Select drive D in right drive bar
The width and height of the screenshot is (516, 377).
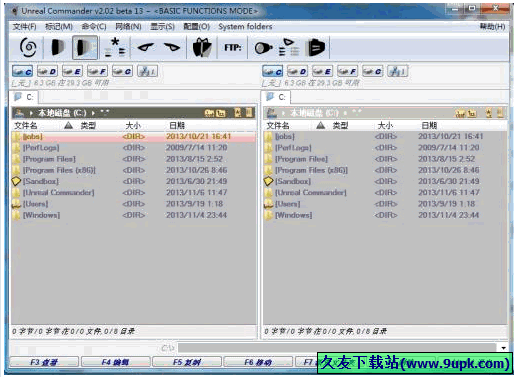tap(297, 71)
